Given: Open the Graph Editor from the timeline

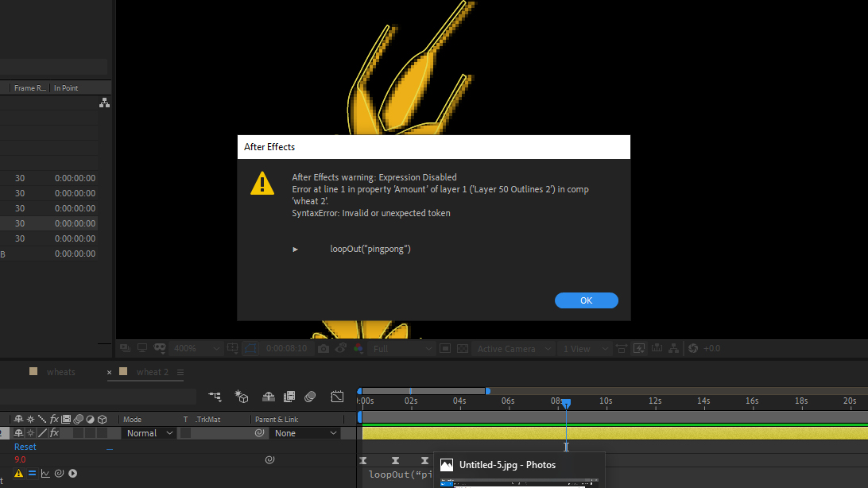Looking at the screenshot, I should (x=338, y=396).
